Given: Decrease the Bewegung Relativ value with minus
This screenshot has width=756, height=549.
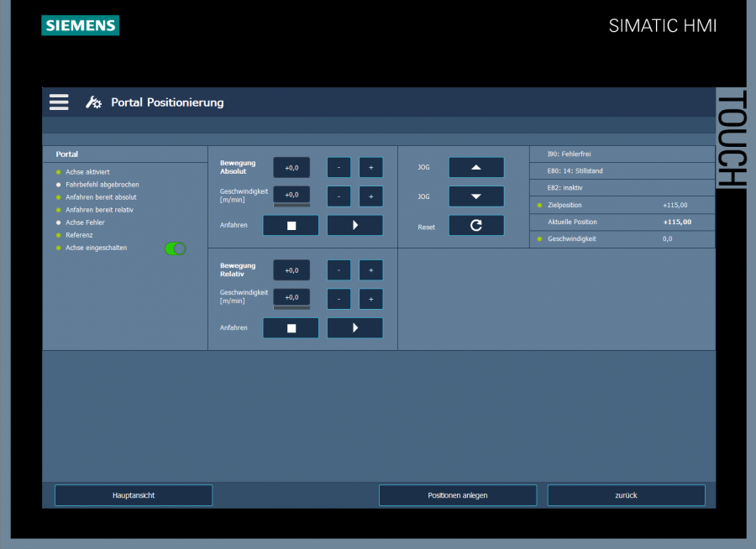Looking at the screenshot, I should click(339, 270).
